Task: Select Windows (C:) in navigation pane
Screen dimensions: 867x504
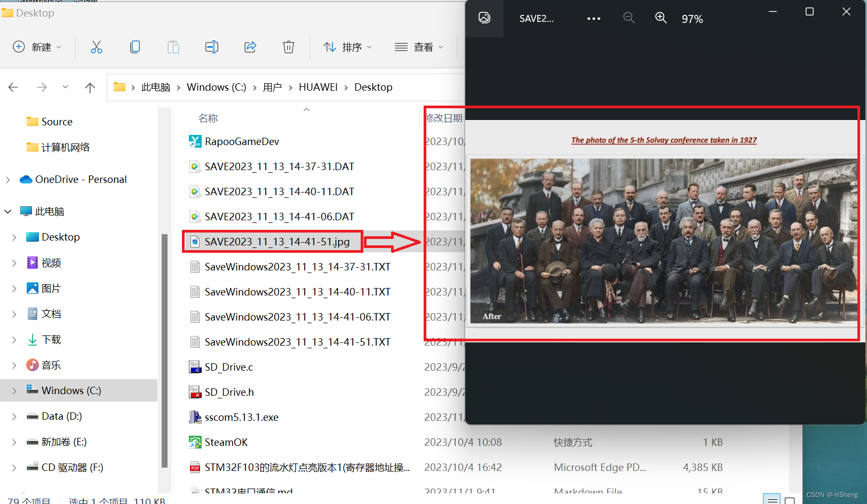Action: click(79, 390)
